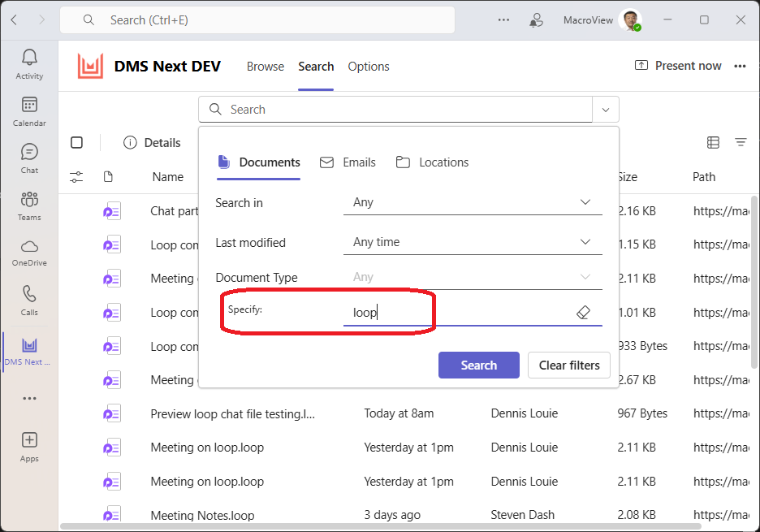
Task: Click the file type column header icon
Action: point(108,177)
